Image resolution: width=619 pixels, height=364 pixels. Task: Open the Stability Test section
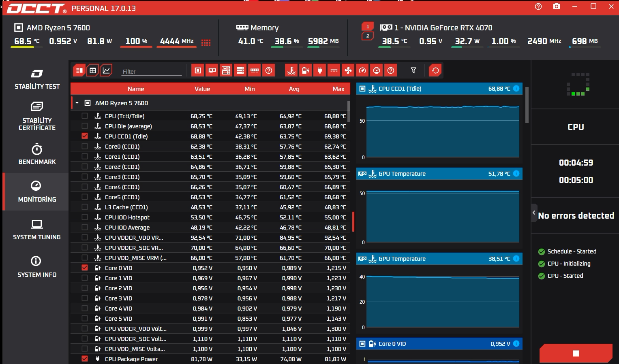37,79
